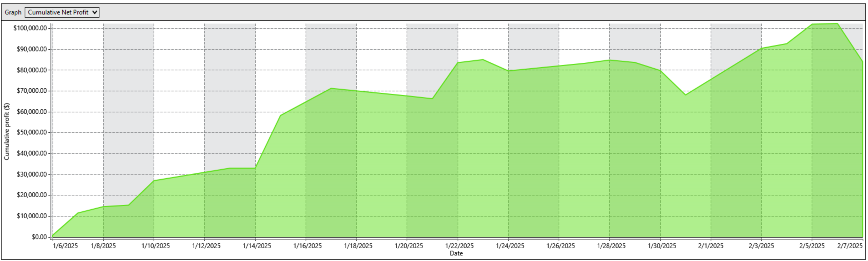Click the $90,000.00 y-axis label

click(x=32, y=49)
